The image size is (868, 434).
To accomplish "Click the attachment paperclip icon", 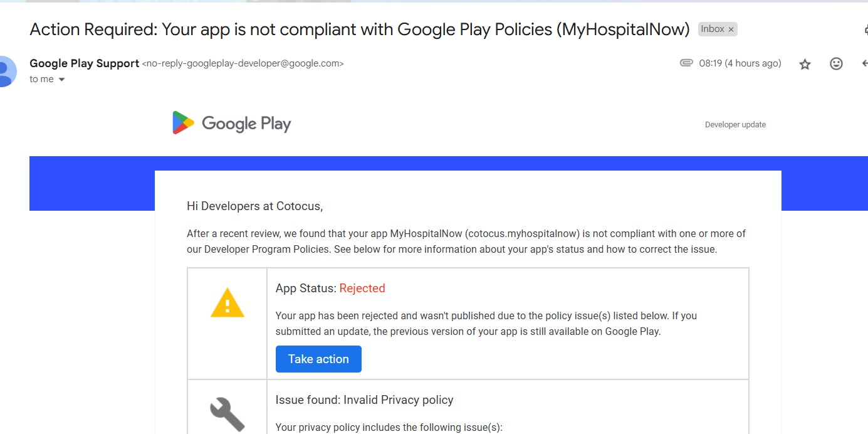I will [x=686, y=63].
